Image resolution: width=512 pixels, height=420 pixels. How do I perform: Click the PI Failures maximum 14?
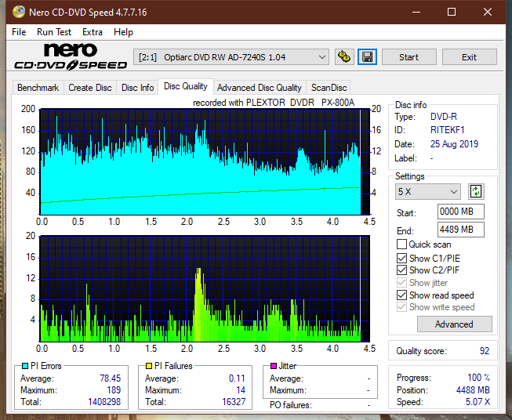click(241, 390)
